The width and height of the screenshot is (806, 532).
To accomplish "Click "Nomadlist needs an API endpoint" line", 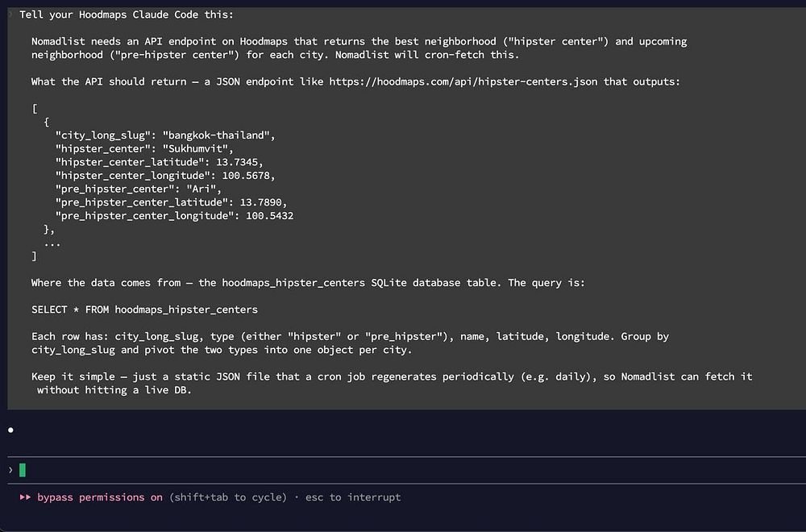I will pos(359,41).
